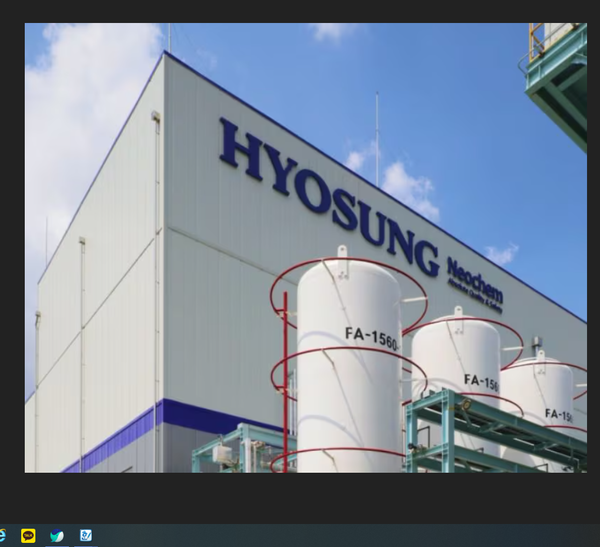Click the label on the middle white tank

click(480, 381)
